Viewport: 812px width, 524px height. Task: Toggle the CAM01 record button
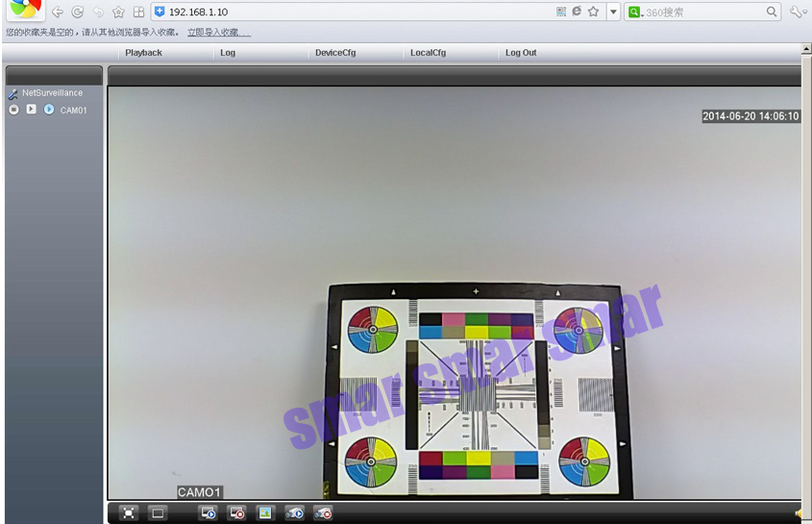[x=14, y=110]
